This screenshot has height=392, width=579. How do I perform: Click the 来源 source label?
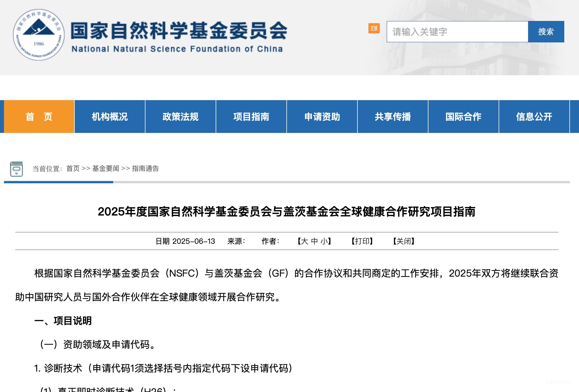[236, 241]
